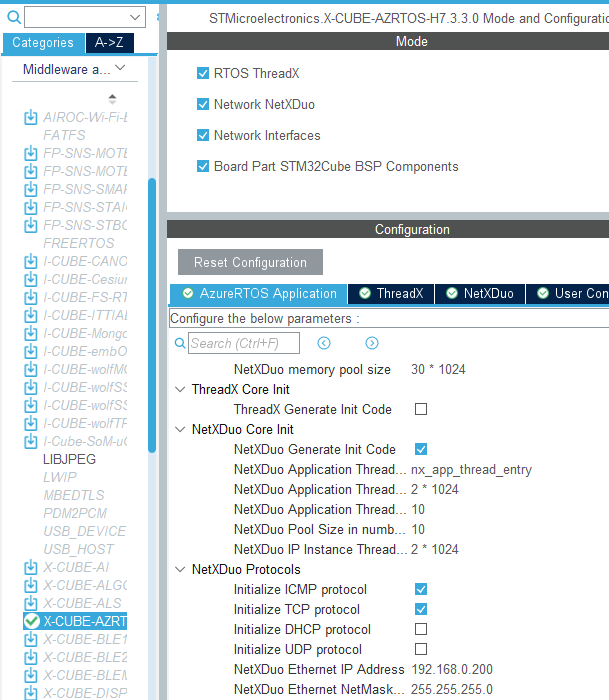Click green check icon on X-CUBE-AZRT
Image resolution: width=609 pixels, height=700 pixels.
[32, 621]
